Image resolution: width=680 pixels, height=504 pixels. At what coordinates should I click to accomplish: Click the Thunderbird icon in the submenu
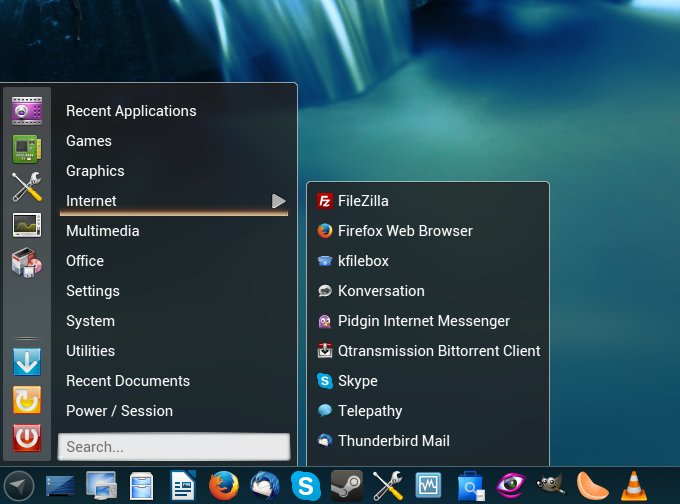tap(325, 440)
